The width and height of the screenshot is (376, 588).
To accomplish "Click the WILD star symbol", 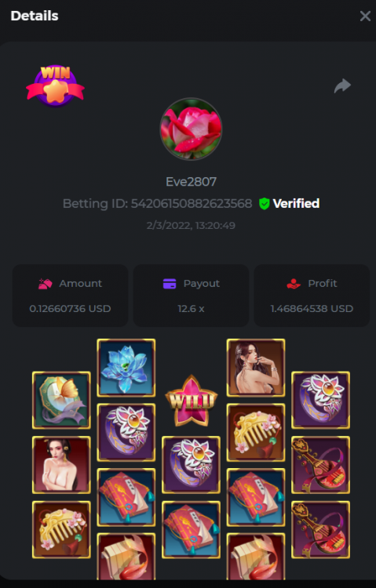I will pos(192,401).
